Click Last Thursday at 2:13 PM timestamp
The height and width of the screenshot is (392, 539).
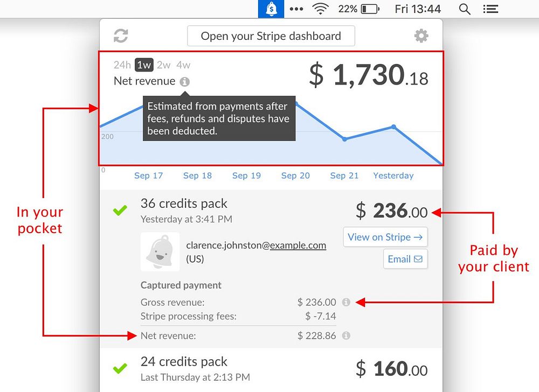(x=195, y=377)
